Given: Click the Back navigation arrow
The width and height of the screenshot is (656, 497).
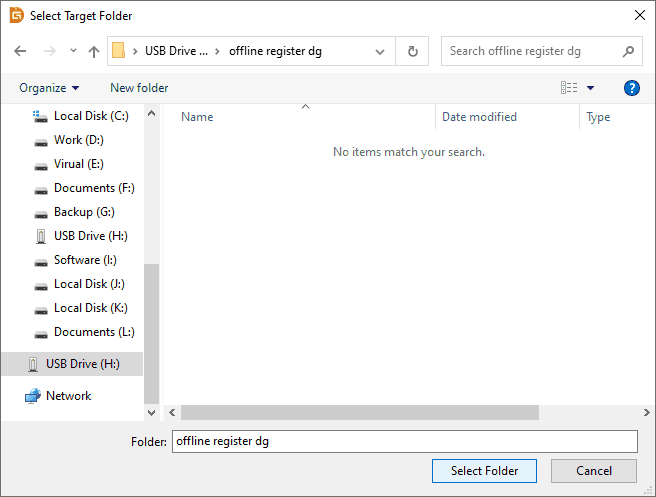Looking at the screenshot, I should coord(21,51).
